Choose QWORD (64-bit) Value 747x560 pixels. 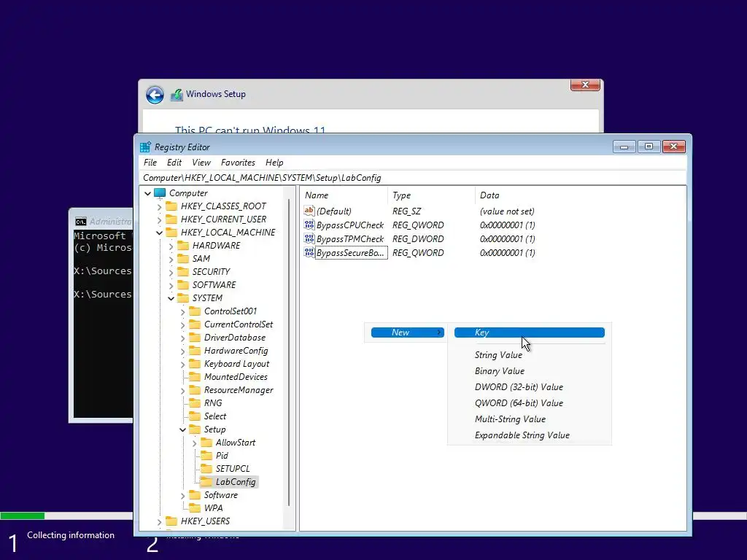[530, 402]
